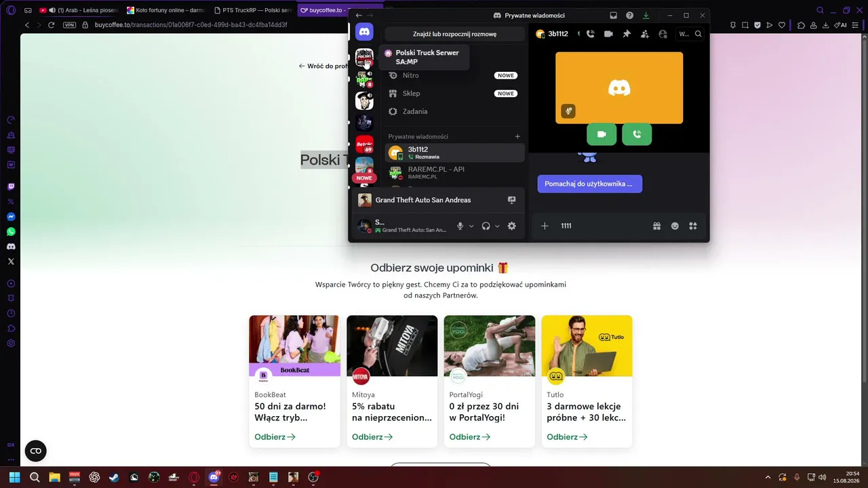Open Discord user settings gear
The height and width of the screenshot is (488, 868).
pos(512,226)
